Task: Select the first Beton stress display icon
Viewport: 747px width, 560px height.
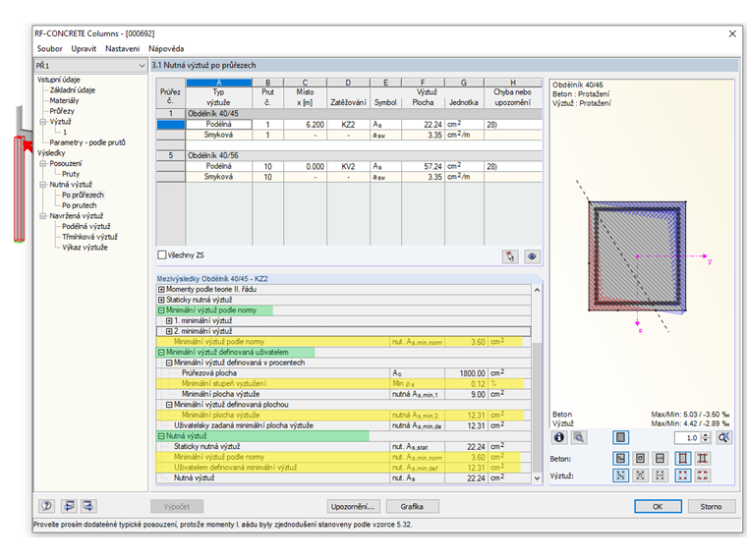Action: (x=621, y=458)
